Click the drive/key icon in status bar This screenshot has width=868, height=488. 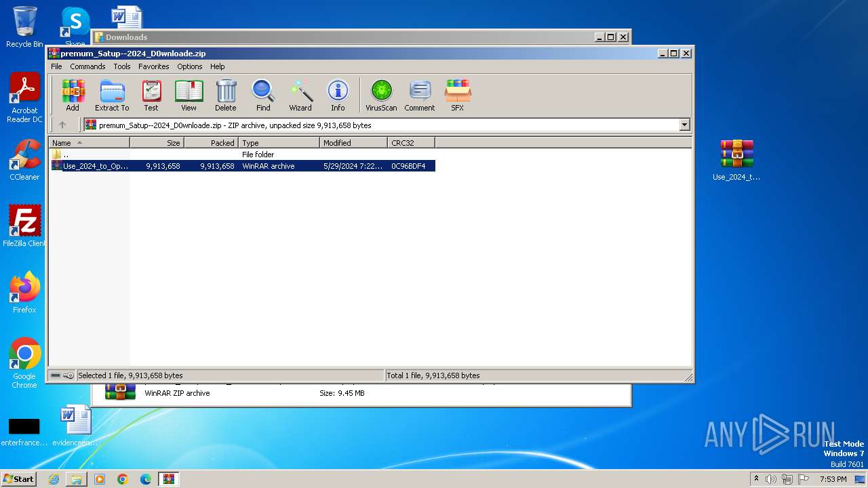point(62,375)
